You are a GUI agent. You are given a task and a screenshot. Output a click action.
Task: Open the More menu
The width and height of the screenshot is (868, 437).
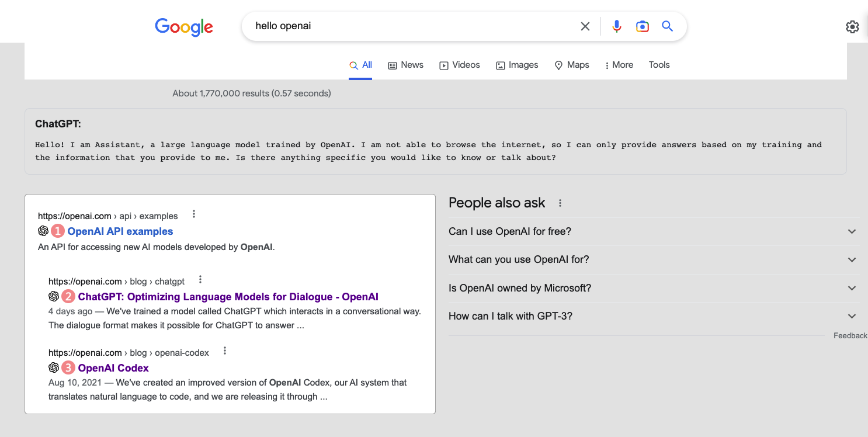coord(619,65)
